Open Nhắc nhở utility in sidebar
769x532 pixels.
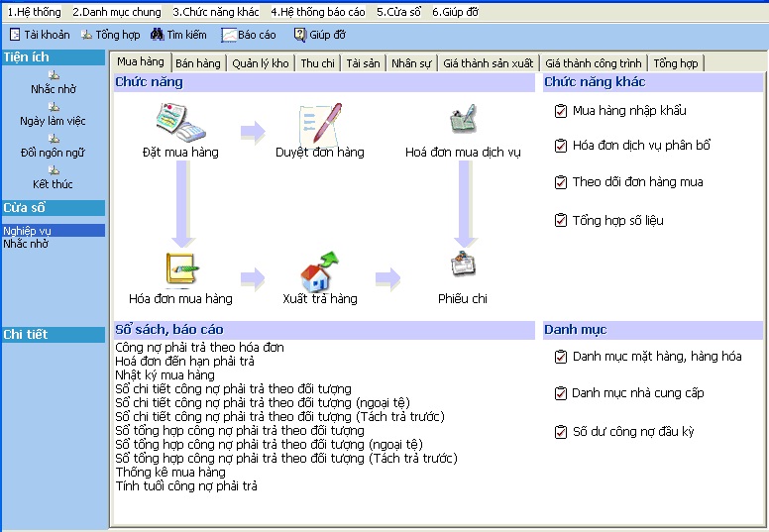(x=54, y=81)
